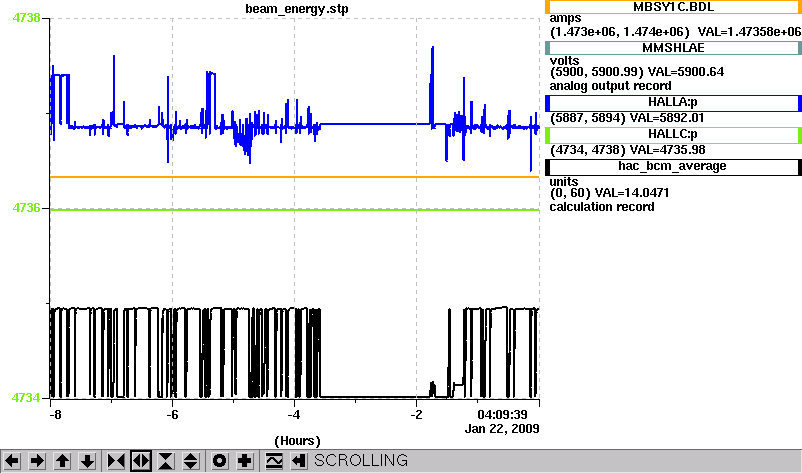
Task: Click the -2 hours x-axis label
Action: [416, 415]
